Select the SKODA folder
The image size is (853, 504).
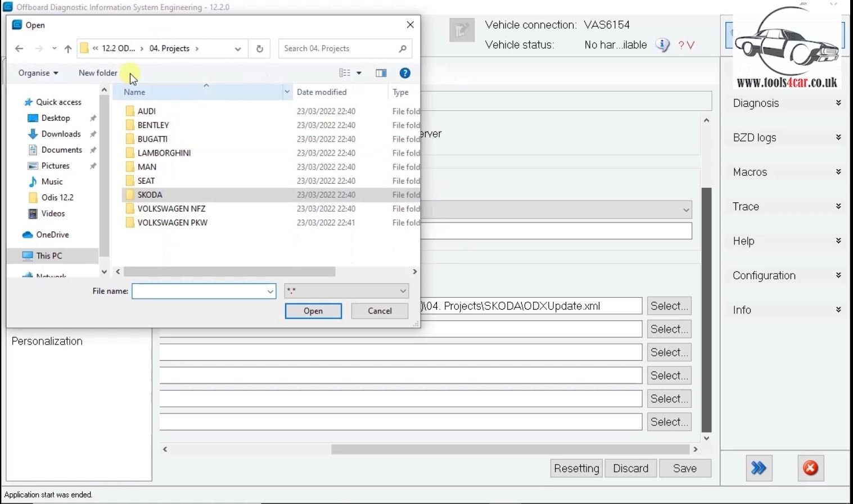pyautogui.click(x=150, y=195)
